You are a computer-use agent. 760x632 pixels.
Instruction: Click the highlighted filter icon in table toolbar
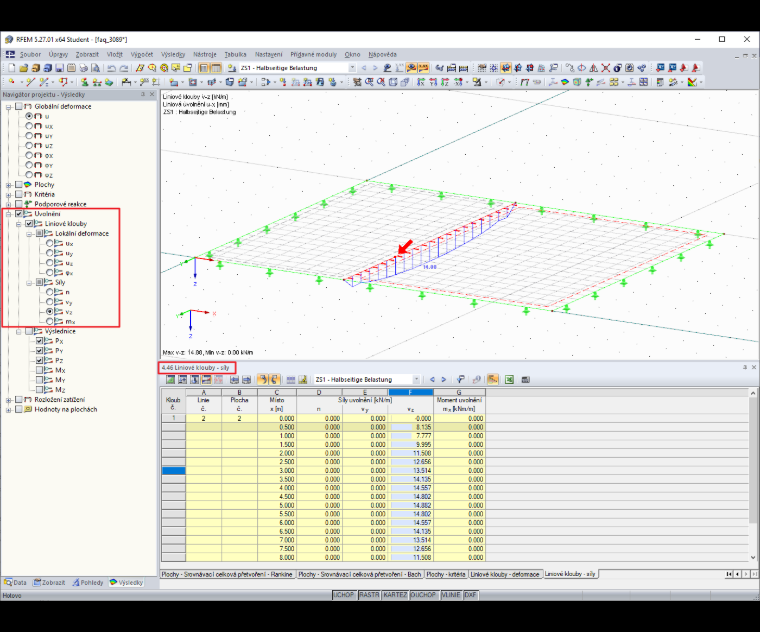point(492,379)
